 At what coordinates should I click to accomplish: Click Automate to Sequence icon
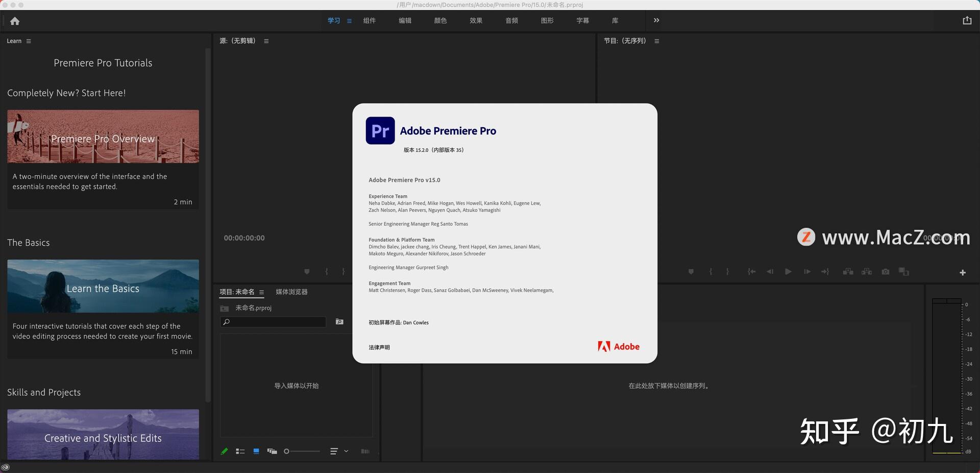point(365,451)
